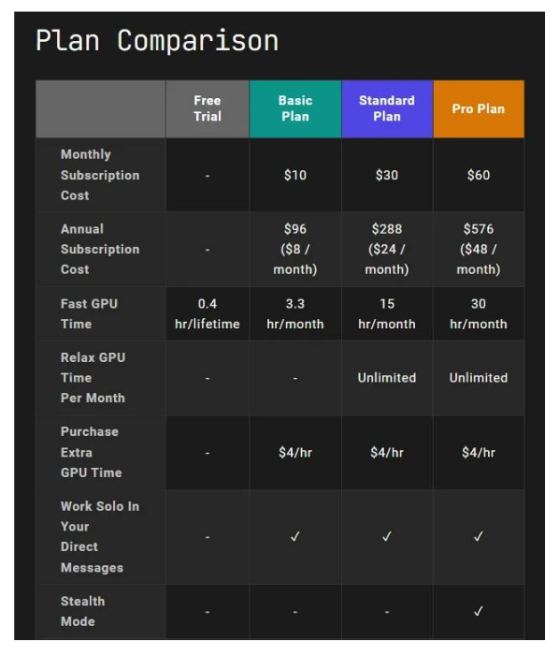Click the Basic Plan column header

pyautogui.click(x=295, y=109)
